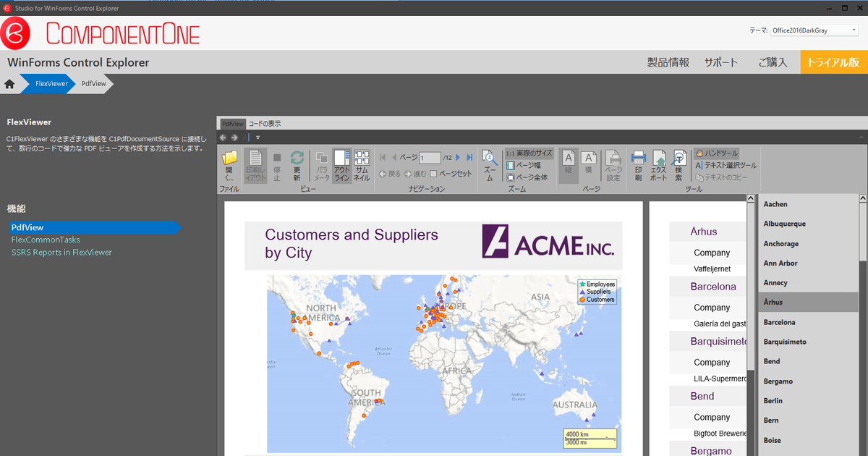
Task: Click the トライアル版 button
Action: pos(833,62)
